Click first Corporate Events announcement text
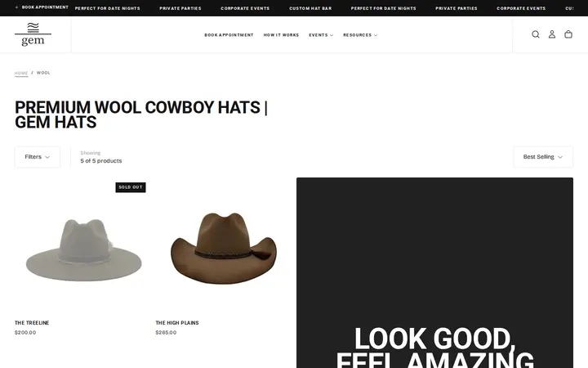This screenshot has height=368, width=588. click(x=245, y=8)
